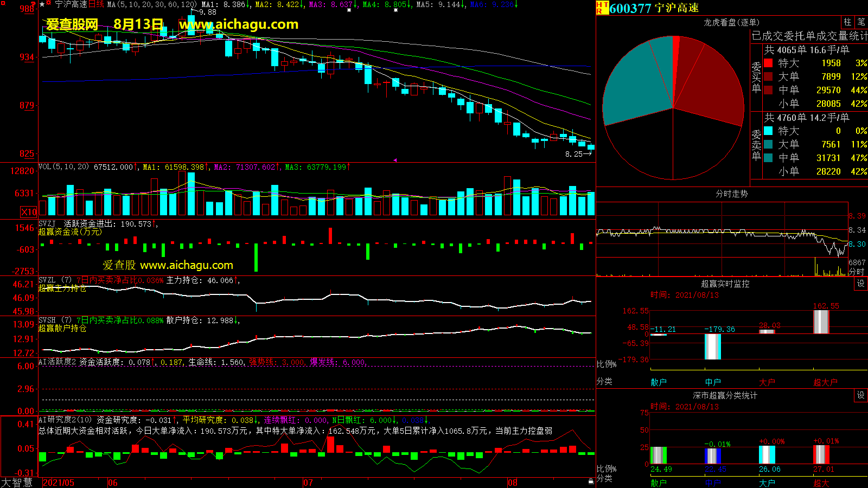Click the red square icon at top-left corner
The width and height of the screenshot is (868, 488).
pos(3,4)
